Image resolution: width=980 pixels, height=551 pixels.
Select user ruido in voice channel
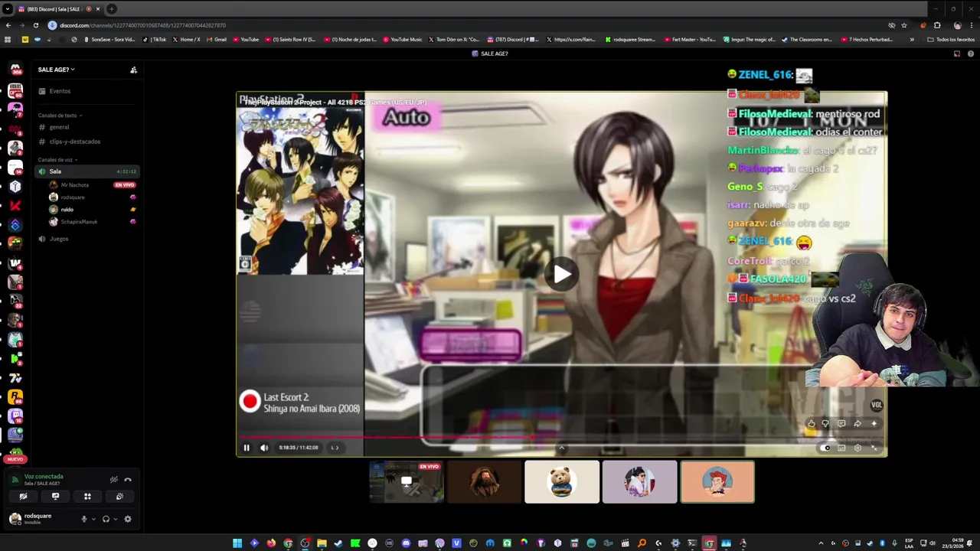[67, 210]
